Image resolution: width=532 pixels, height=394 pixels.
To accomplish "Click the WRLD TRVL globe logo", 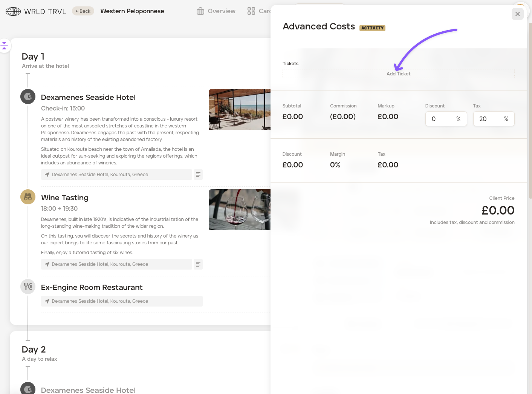I will [13, 12].
